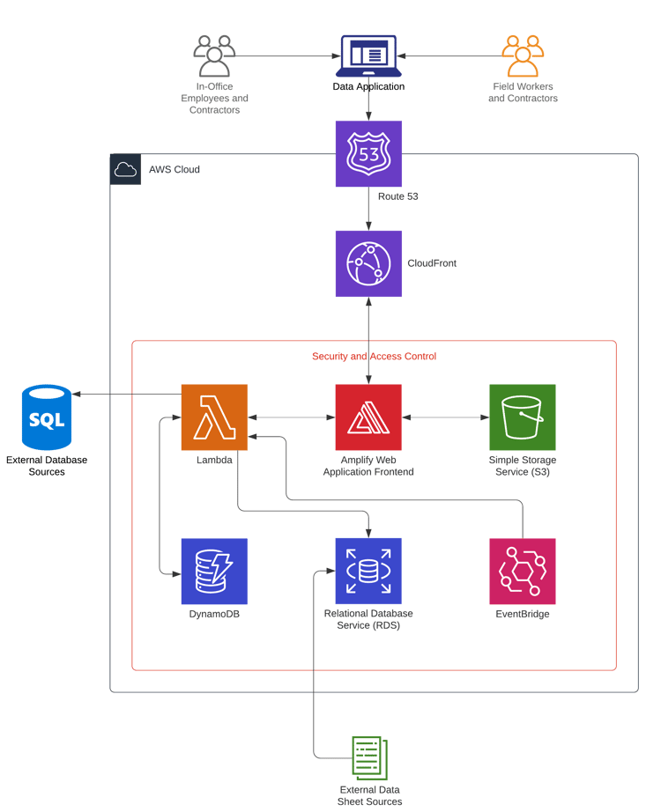Screen dimensions: 661x812
Task: Select the green S3 bucket icon
Action: pyautogui.click(x=523, y=417)
